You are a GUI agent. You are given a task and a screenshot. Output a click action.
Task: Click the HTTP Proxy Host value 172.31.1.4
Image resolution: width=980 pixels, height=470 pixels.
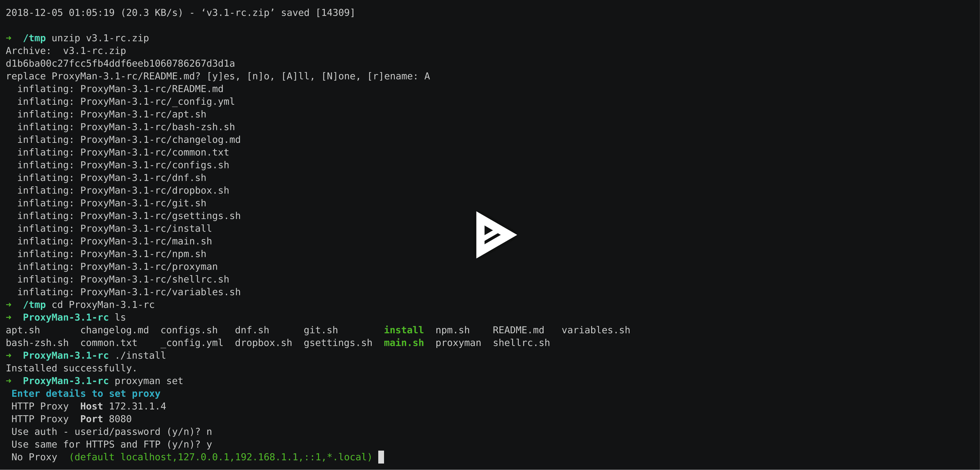(137, 406)
